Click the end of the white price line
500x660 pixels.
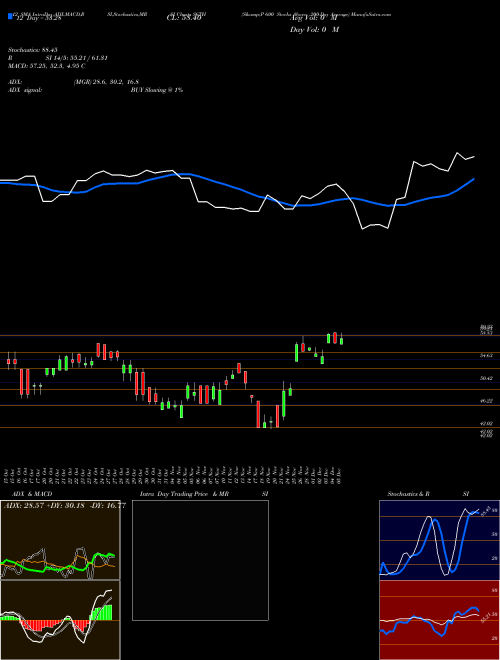point(474,157)
